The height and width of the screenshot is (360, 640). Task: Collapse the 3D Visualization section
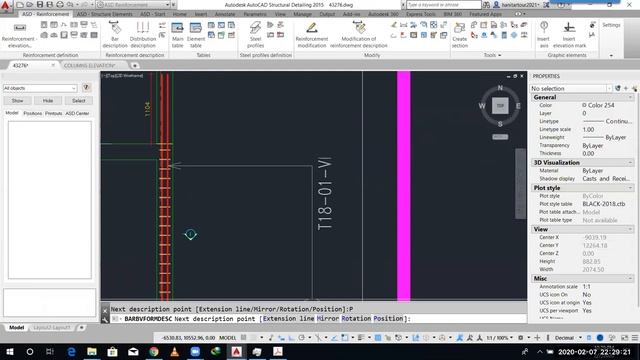tap(630, 162)
